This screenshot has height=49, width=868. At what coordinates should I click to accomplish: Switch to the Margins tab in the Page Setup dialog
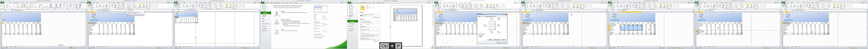pyautogui.click(x=483, y=17)
